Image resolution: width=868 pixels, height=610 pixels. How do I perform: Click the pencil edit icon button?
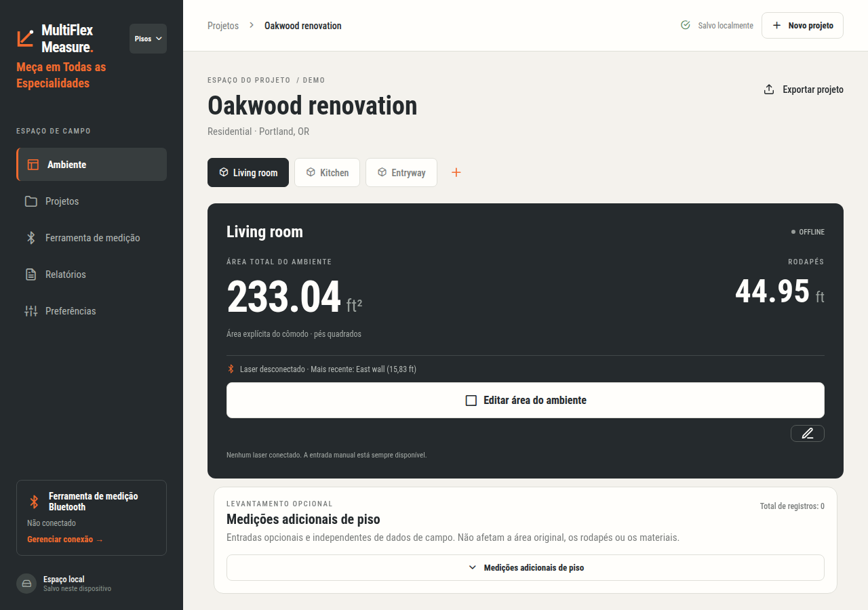click(x=808, y=433)
